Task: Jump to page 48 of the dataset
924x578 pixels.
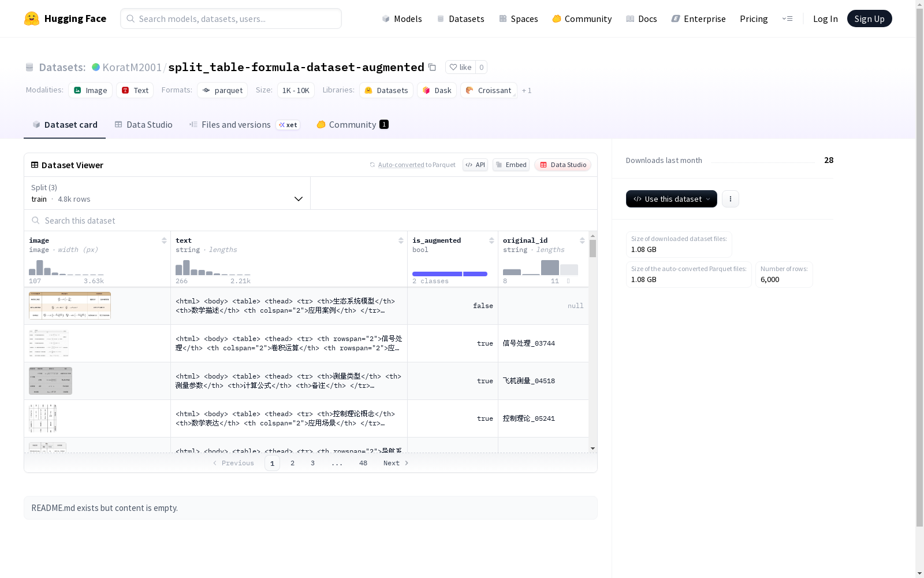Action: 363,463
